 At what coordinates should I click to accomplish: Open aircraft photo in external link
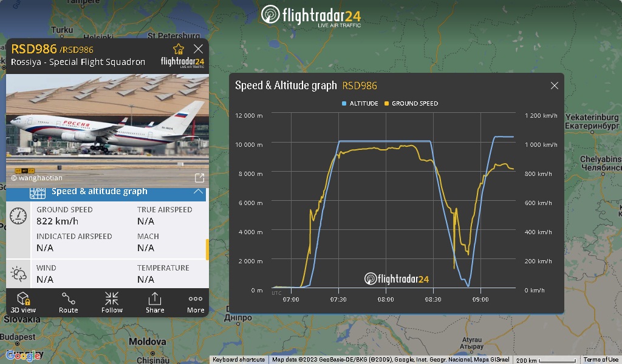tap(199, 178)
